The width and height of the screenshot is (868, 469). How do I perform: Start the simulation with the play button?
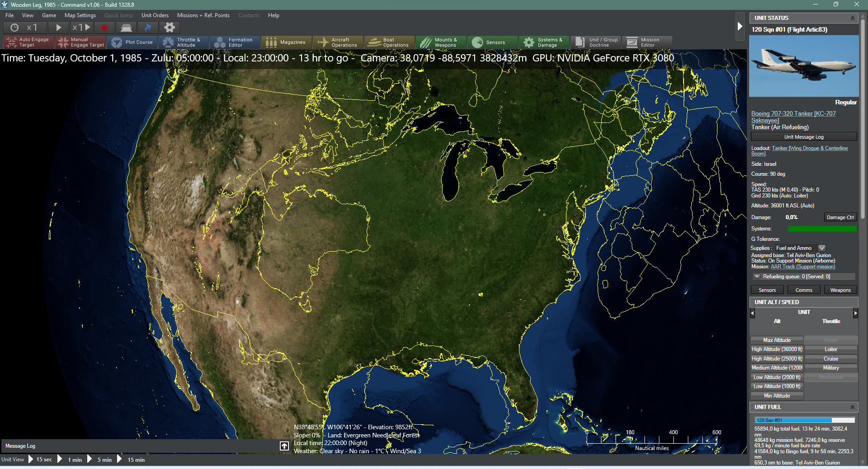coord(58,28)
